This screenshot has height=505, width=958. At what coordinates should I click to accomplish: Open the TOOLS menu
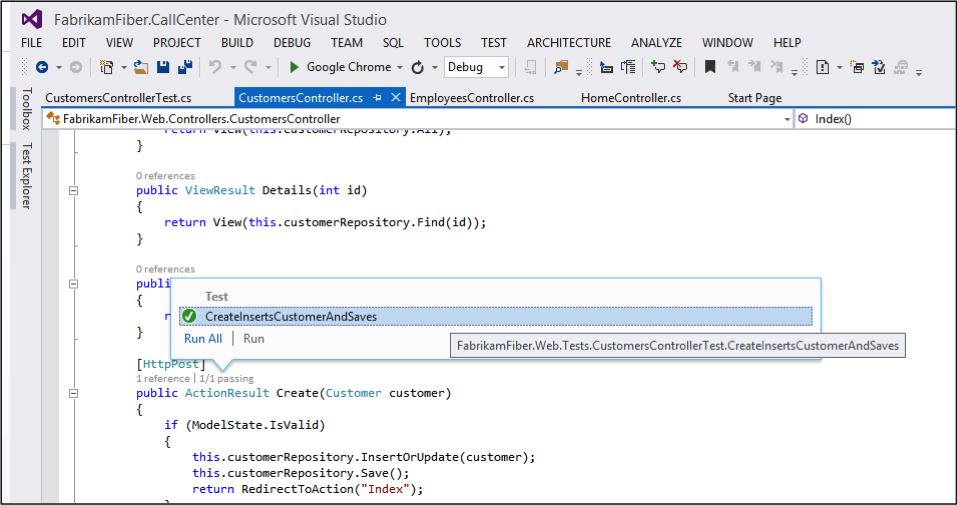tap(443, 43)
